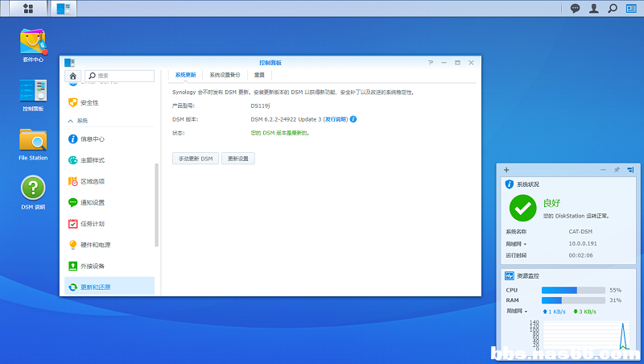This screenshot has width=644, height=364.
Task: Open the DSM main menu grid icon
Action: [28, 8]
